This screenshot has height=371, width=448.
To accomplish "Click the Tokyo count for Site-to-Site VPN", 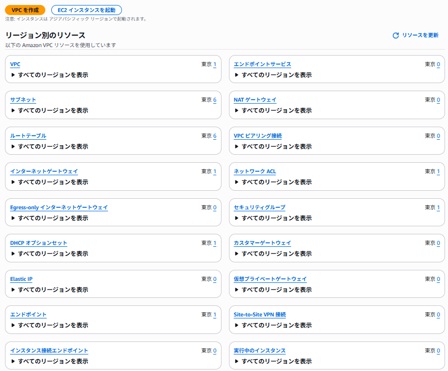I will pyautogui.click(x=438, y=315).
